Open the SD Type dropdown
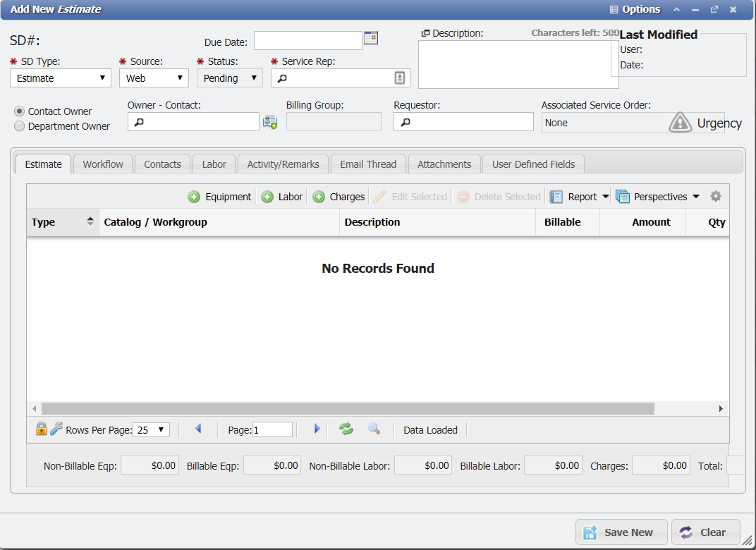This screenshot has width=756, height=550. 101,78
